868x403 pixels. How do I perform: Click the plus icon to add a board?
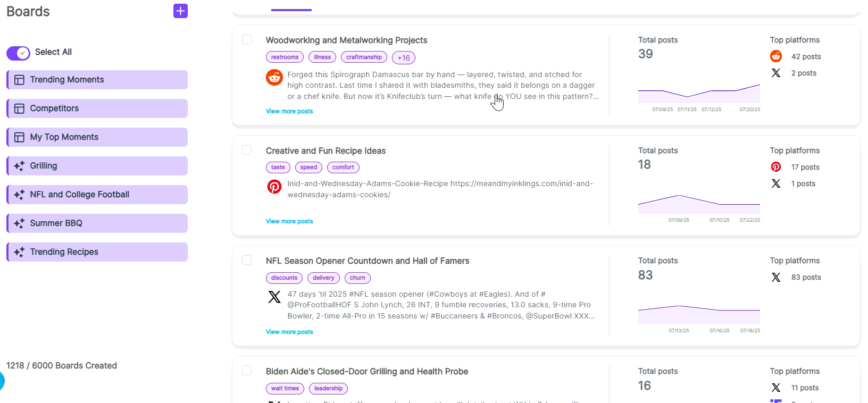coord(180,11)
